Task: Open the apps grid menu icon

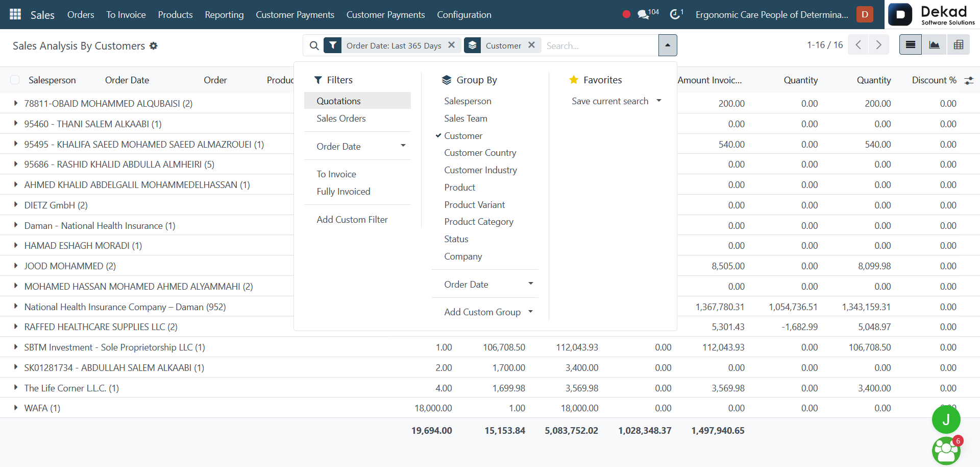Action: point(15,14)
